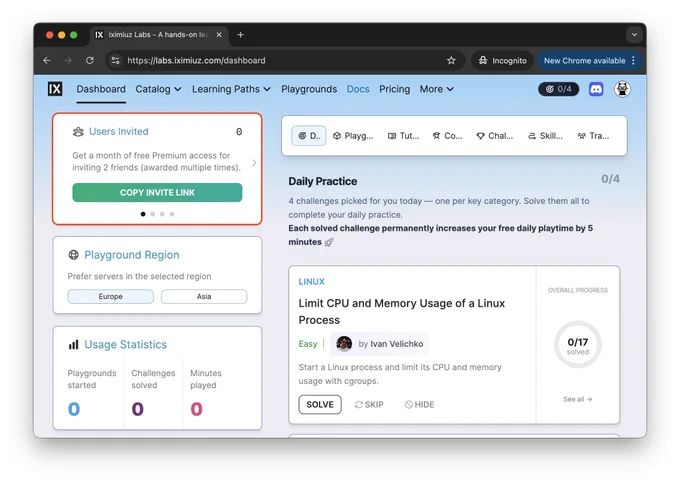The width and height of the screenshot is (680, 482).
Task: Switch to Tutorials tab
Action: (404, 136)
